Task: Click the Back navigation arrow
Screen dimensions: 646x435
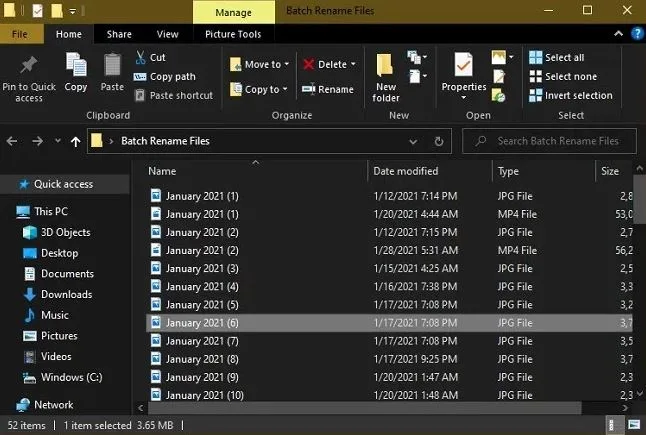Action: (x=12, y=141)
